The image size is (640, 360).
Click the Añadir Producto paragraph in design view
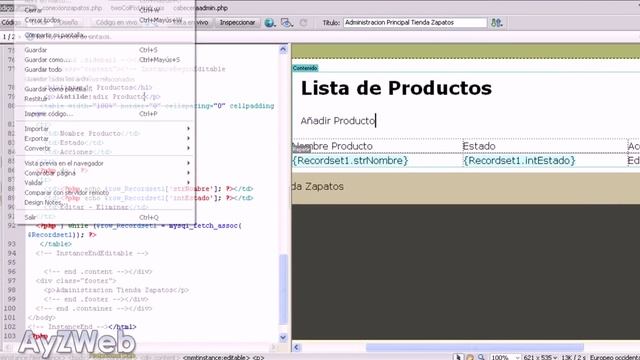pos(338,121)
